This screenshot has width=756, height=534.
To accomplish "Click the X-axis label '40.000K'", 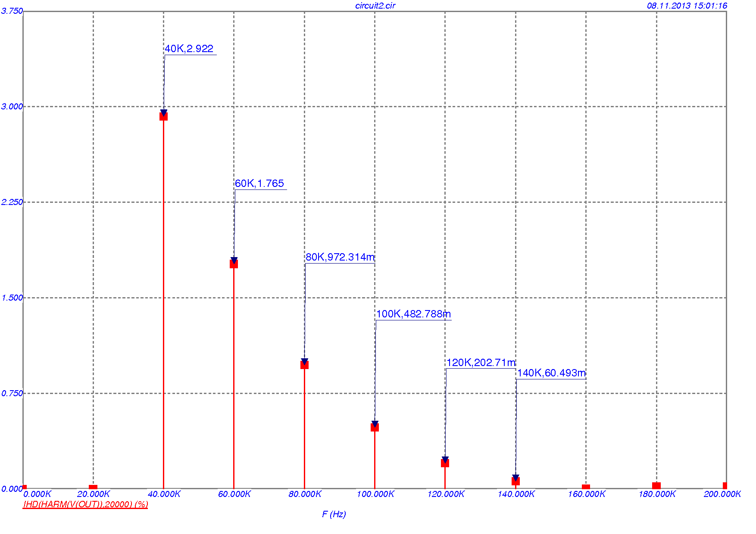I will (164, 494).
